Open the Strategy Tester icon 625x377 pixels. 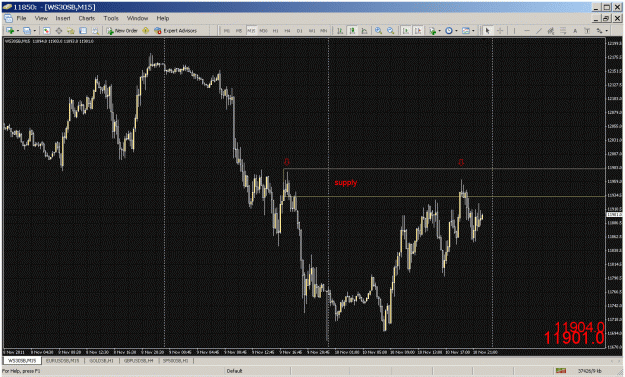pos(95,31)
